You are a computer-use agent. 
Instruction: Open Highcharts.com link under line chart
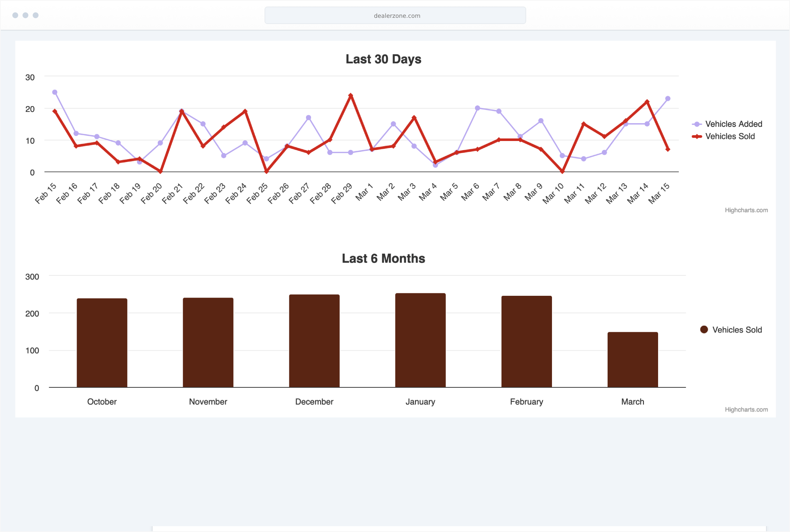point(746,210)
